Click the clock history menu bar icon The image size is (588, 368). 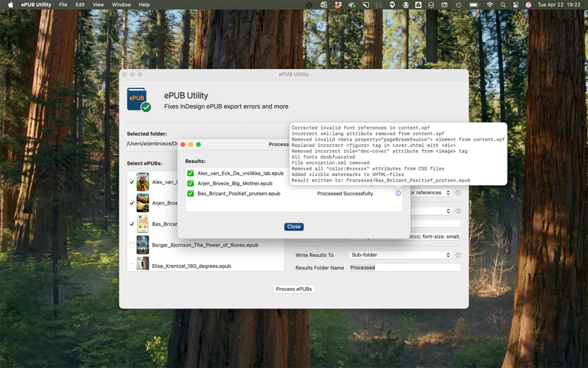point(458,5)
